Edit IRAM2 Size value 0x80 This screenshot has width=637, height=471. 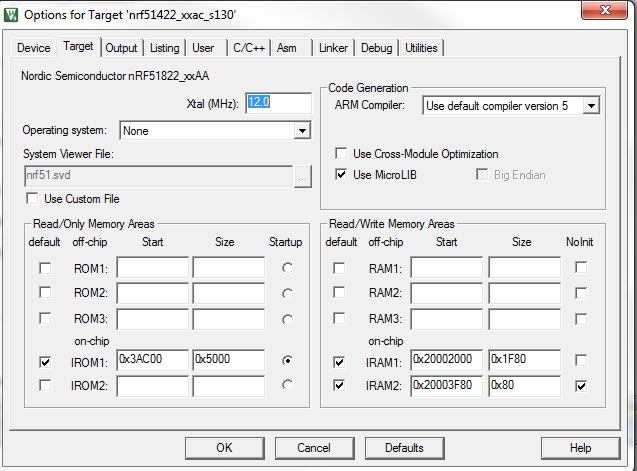524,386
